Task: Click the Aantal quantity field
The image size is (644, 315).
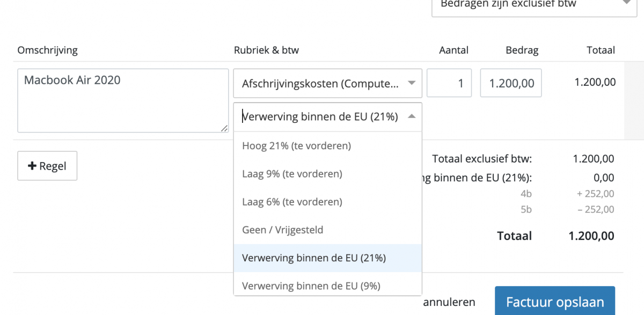Action: tap(449, 83)
